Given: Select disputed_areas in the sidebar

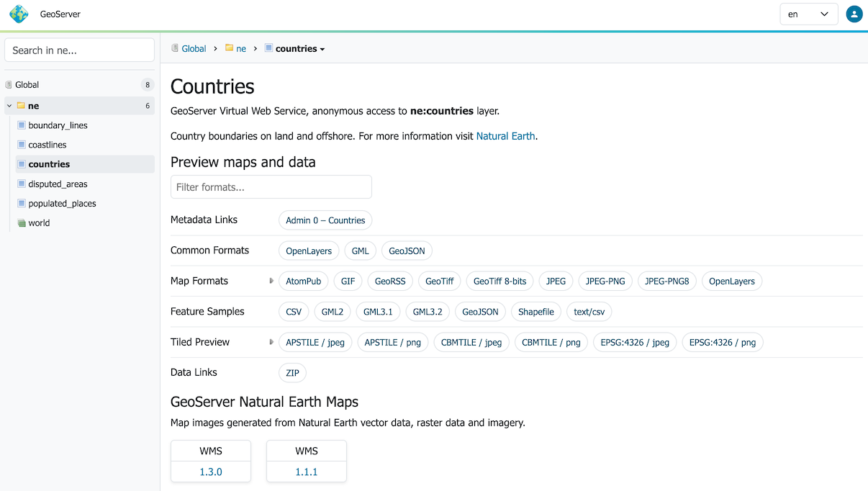Looking at the screenshot, I should [x=58, y=184].
